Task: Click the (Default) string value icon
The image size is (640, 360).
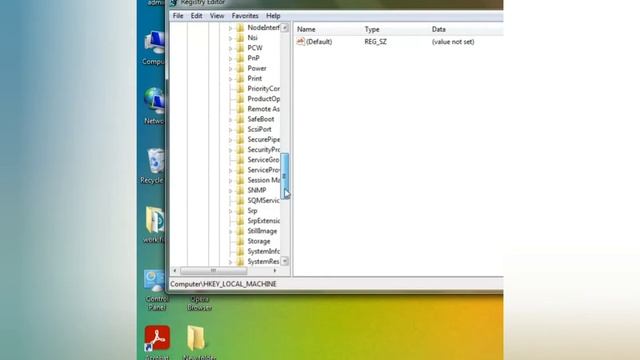Action: 301,42
